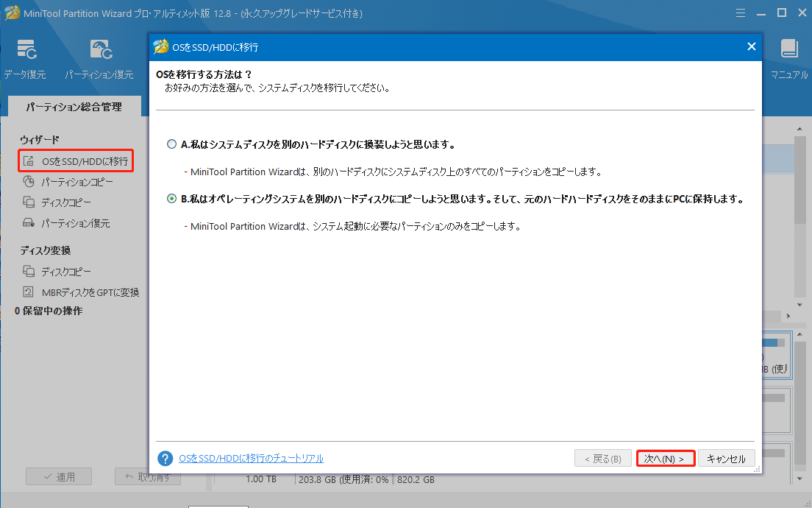Click the right arrow of the horizontal scrollbar

click(x=788, y=316)
